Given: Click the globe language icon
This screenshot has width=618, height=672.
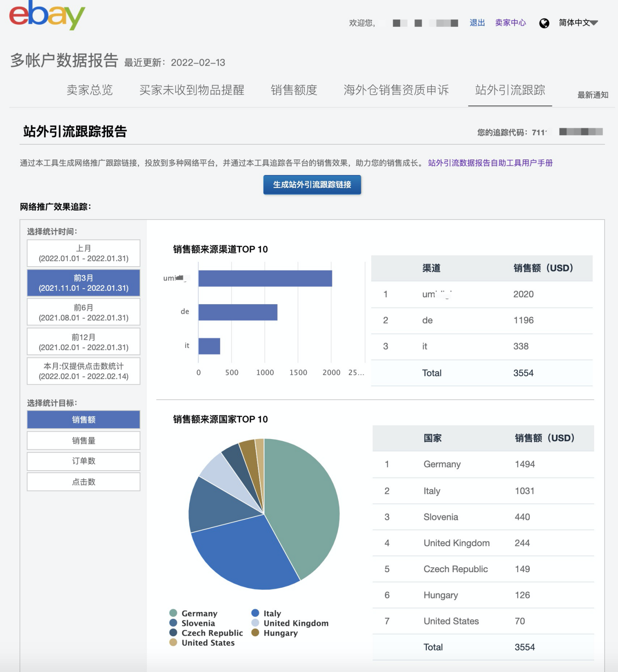Looking at the screenshot, I should 545,22.
